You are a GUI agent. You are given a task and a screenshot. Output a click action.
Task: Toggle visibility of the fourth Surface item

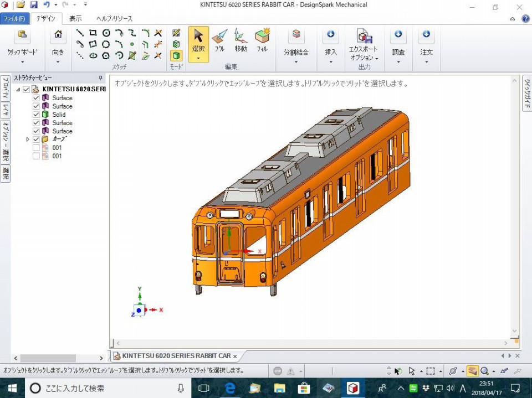(x=37, y=131)
